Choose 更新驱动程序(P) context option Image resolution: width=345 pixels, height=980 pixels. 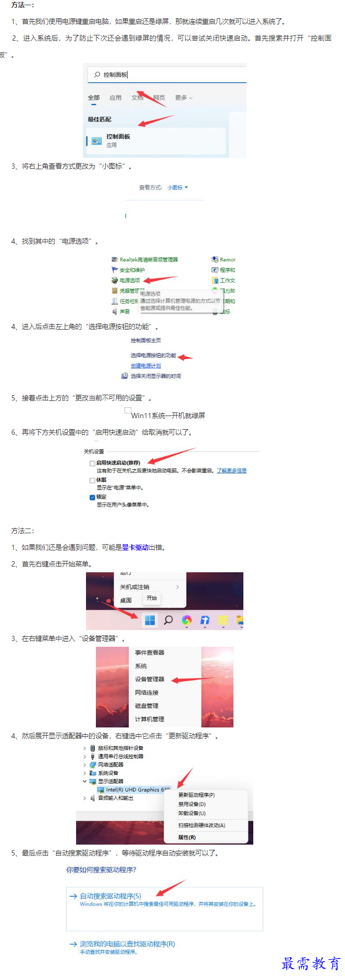[x=196, y=795]
